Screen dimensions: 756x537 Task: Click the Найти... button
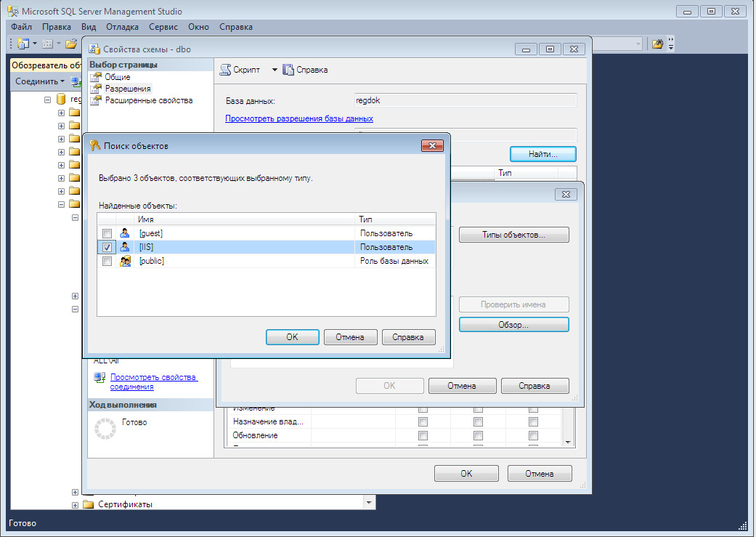coord(543,154)
